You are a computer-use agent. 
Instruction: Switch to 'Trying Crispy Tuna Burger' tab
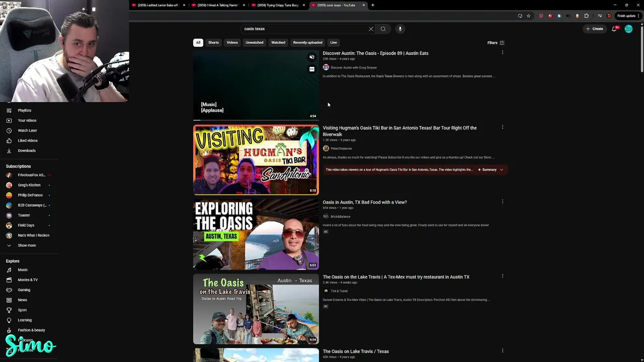[278, 5]
